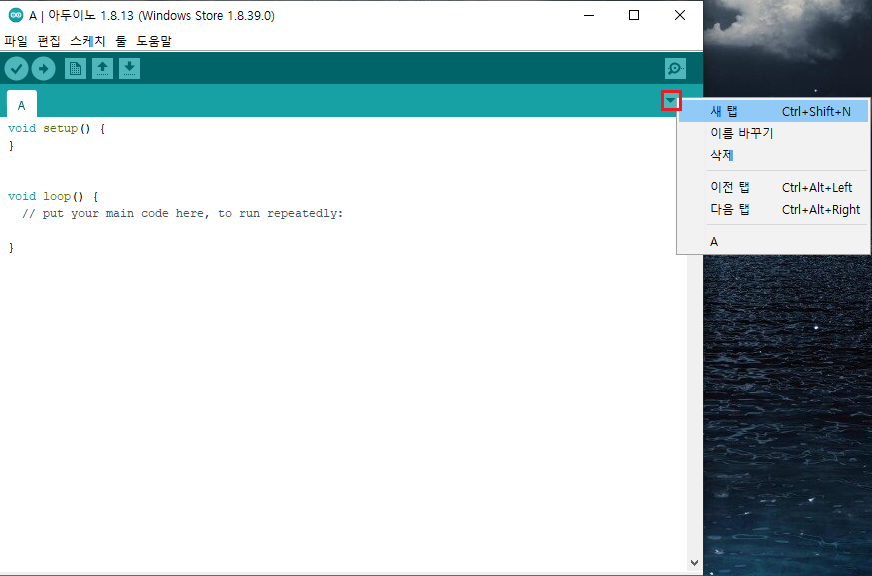The width and height of the screenshot is (872, 576).
Task: Open the 스케치 menu
Action: tap(87, 41)
